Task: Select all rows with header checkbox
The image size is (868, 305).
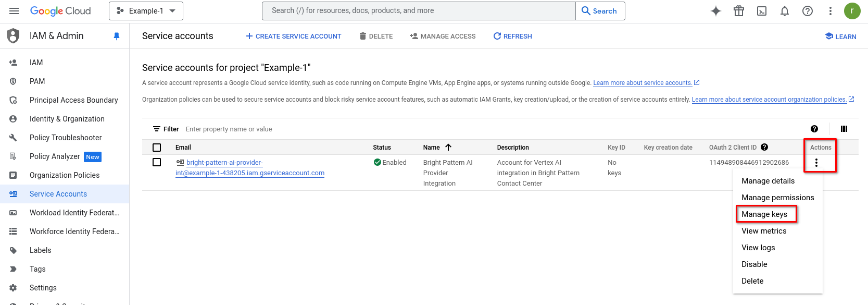Action: click(157, 148)
